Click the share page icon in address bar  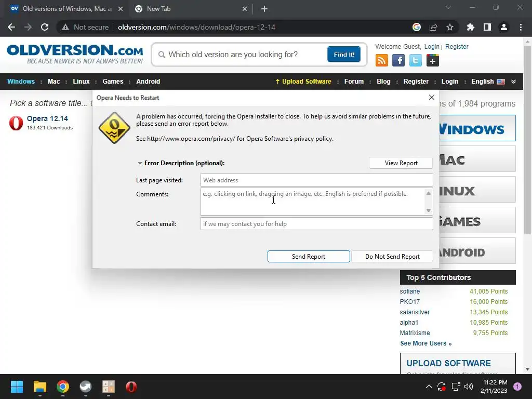pos(433,27)
